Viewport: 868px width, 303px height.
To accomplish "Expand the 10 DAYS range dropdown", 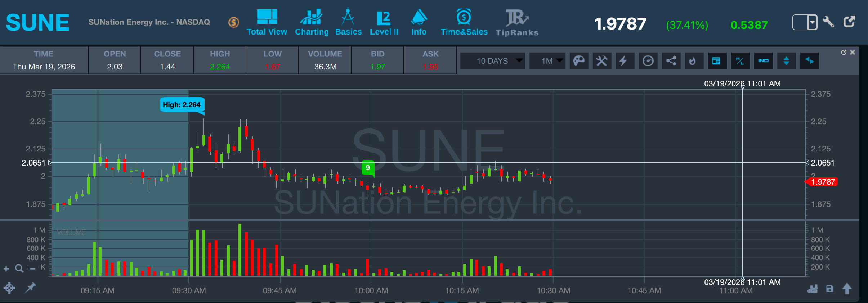I will pos(493,61).
